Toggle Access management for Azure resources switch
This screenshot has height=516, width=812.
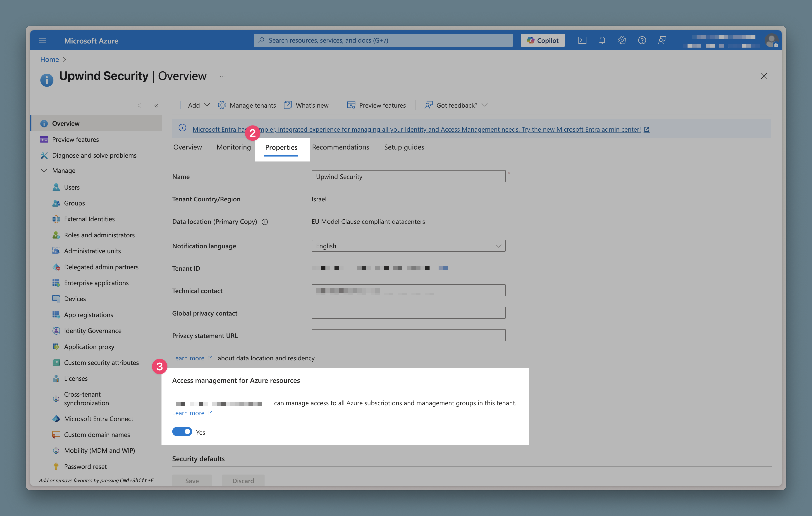[182, 432]
